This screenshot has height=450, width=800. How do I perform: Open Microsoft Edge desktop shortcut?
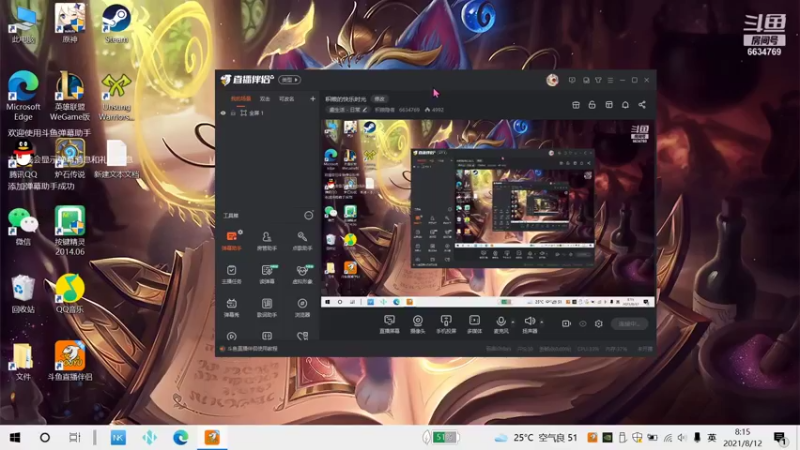(23, 96)
